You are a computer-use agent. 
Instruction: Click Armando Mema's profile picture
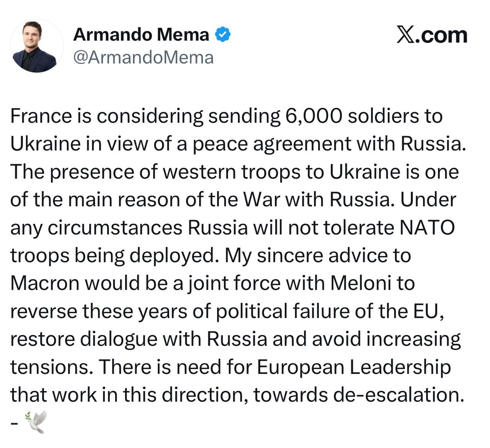pyautogui.click(x=37, y=46)
